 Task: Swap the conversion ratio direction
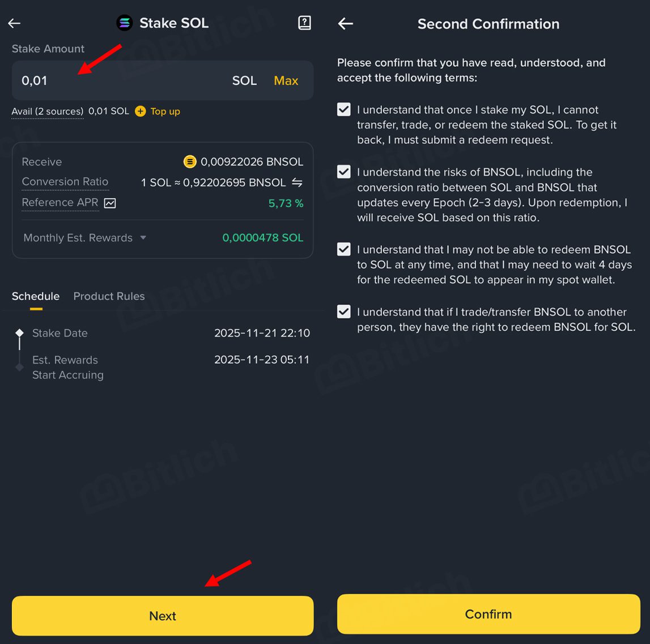(297, 182)
